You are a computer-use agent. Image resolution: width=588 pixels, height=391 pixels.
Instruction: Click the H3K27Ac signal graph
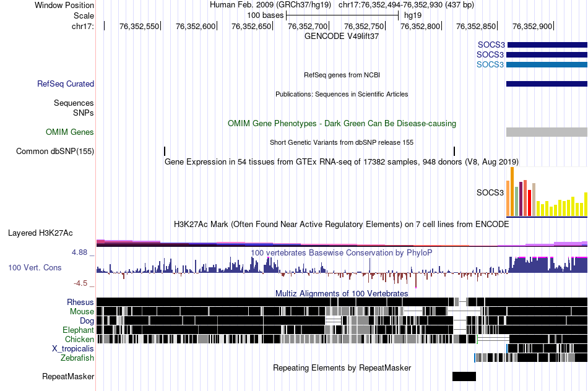pyautogui.click(x=342, y=243)
